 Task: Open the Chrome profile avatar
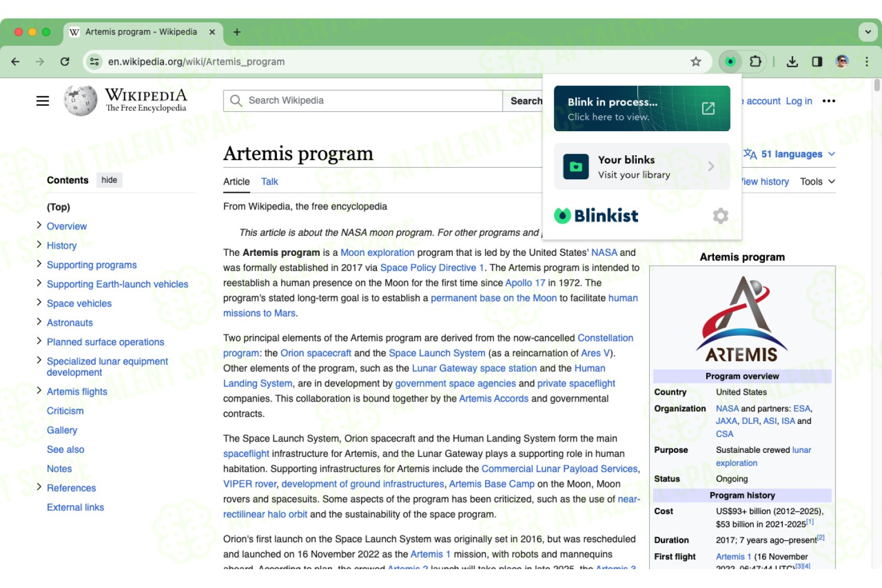(842, 61)
